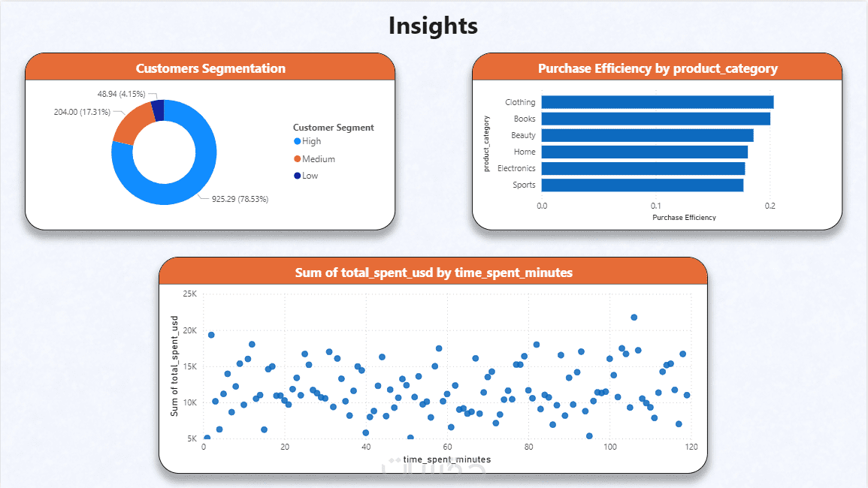Click the Insights page heading
Screen dimensions: 868x488
pyautogui.click(x=433, y=26)
